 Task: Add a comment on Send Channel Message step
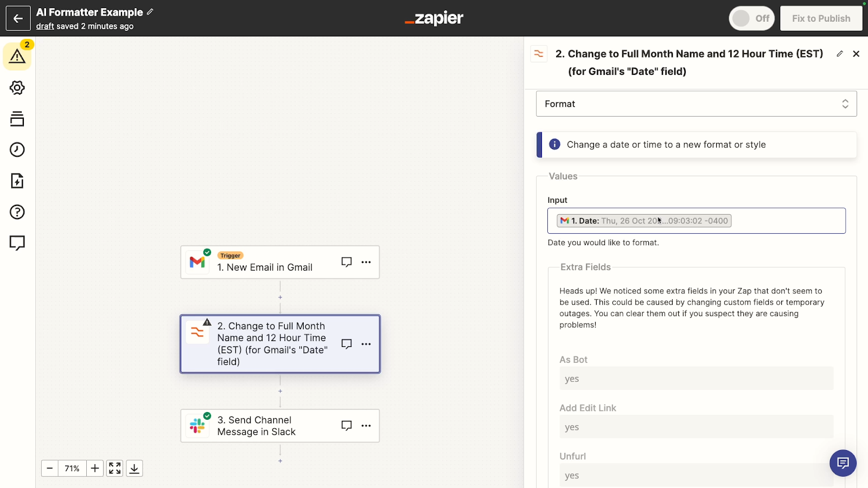[347, 426]
